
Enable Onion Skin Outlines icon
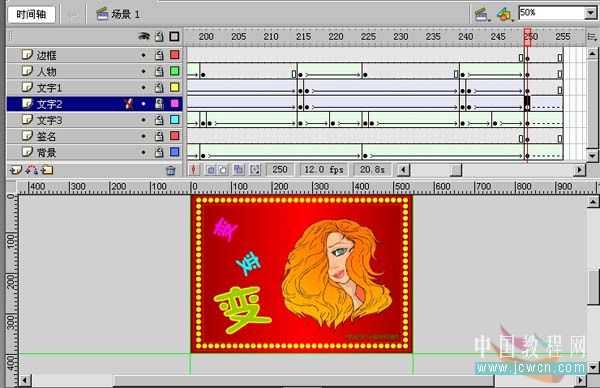pyautogui.click(x=223, y=170)
